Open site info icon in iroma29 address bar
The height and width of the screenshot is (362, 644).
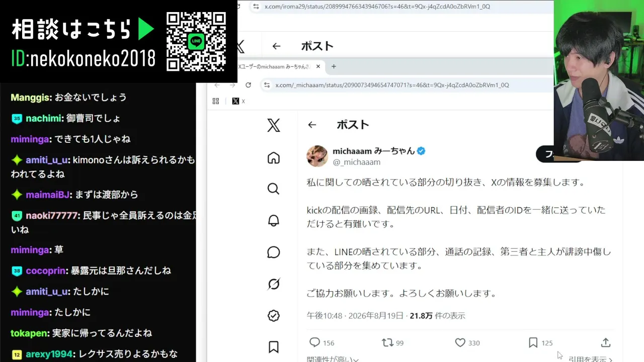tap(256, 7)
